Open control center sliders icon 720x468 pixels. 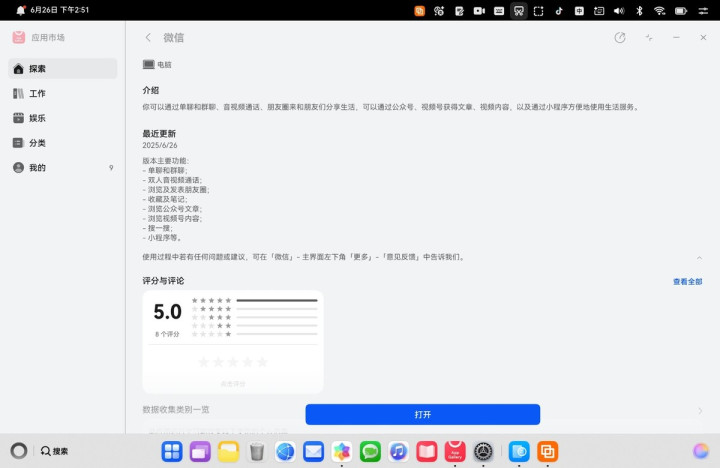703,11
